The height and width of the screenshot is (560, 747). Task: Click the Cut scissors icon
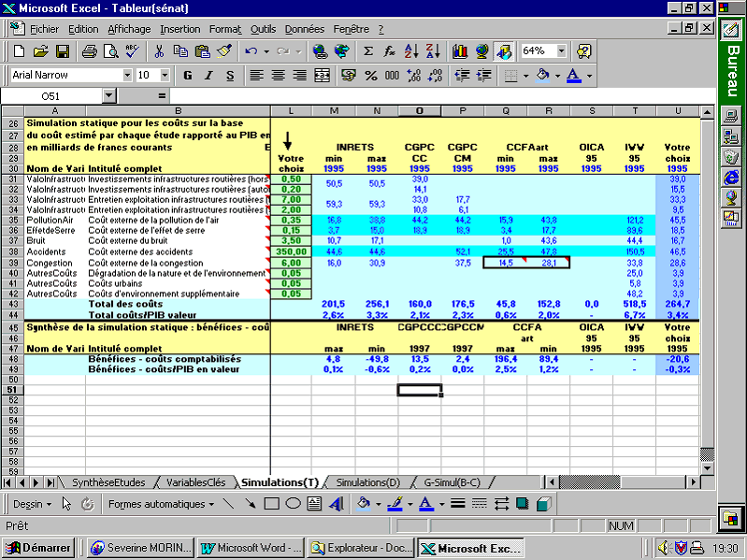coord(159,51)
